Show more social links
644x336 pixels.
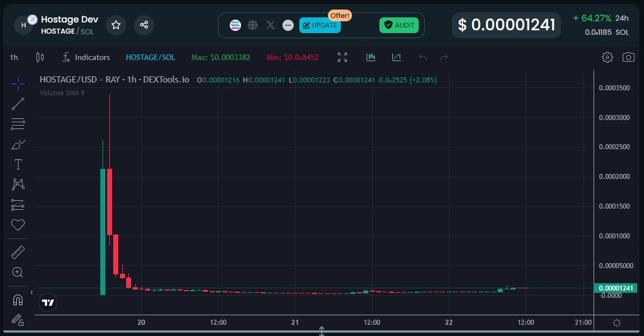click(288, 25)
